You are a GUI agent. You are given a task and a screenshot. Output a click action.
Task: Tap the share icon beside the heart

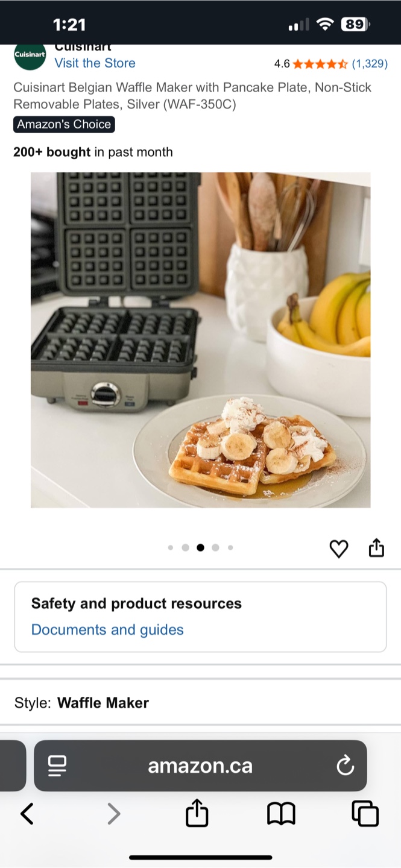(x=376, y=548)
